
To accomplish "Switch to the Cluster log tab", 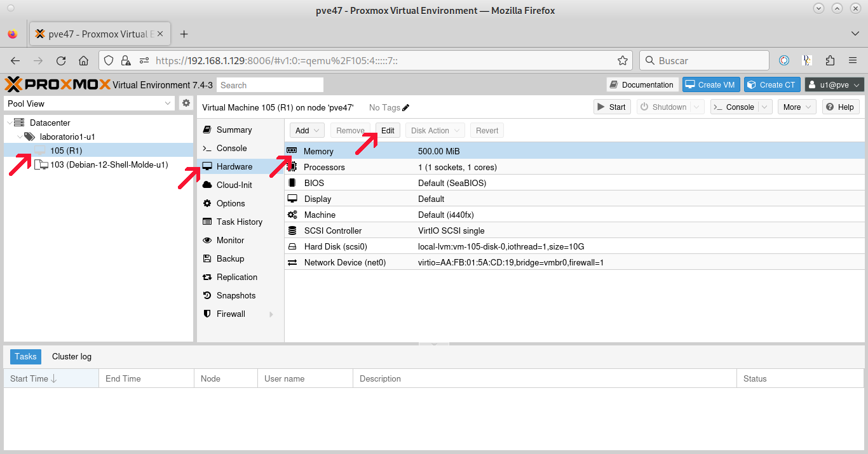I will (x=72, y=357).
